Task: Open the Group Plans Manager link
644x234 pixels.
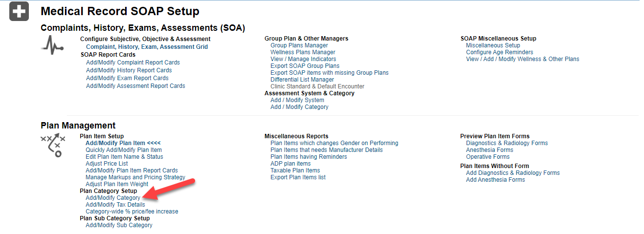Action: [x=299, y=45]
